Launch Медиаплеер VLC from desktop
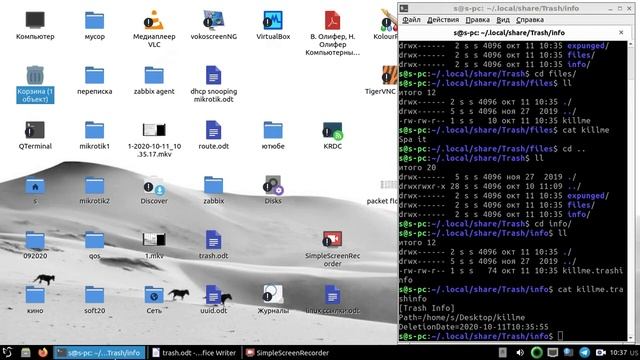This screenshot has height=360, width=640. [x=154, y=29]
